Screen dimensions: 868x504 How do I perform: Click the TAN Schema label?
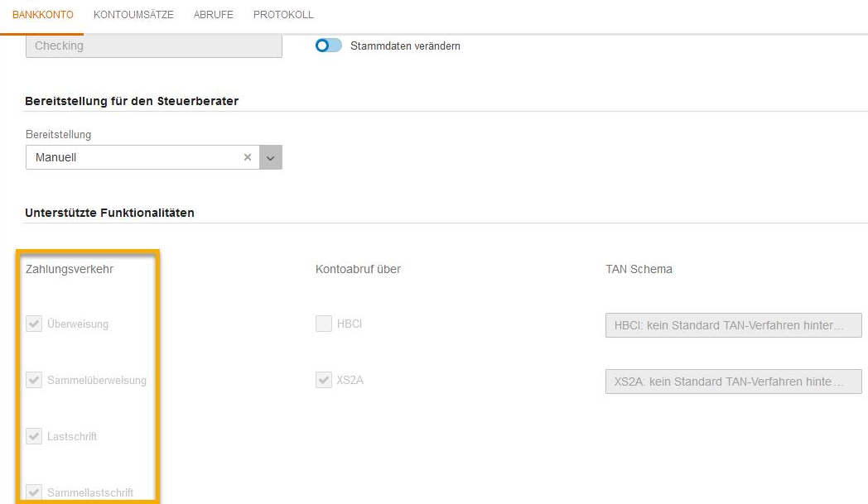639,269
